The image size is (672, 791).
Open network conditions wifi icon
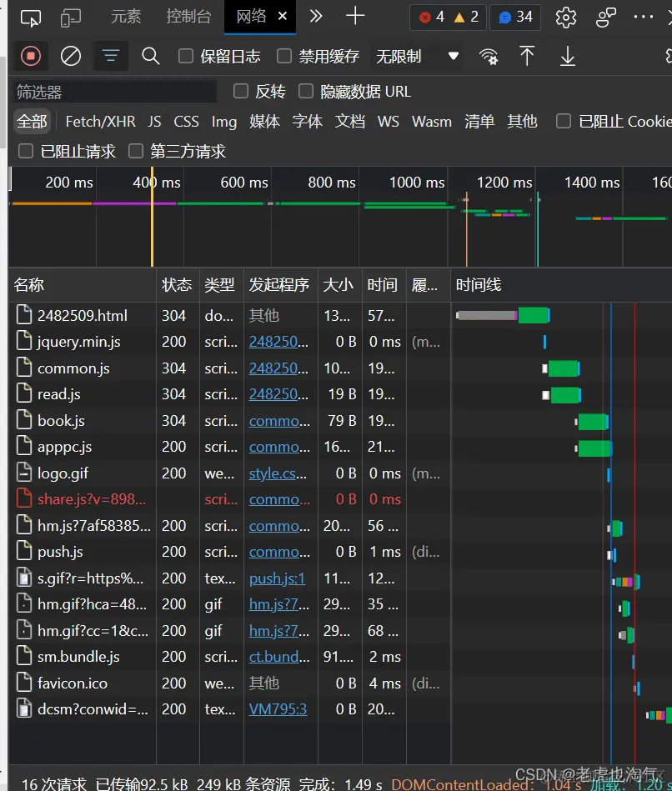[489, 57]
